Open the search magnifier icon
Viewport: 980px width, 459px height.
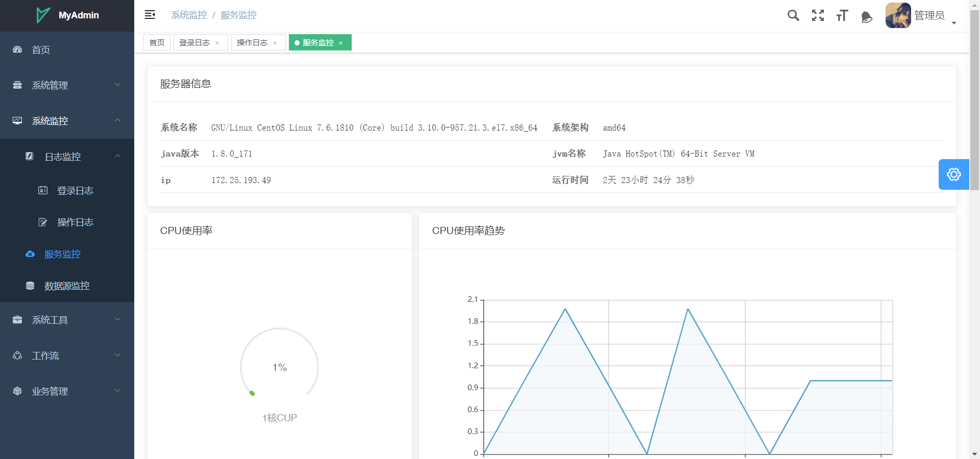[x=793, y=15]
